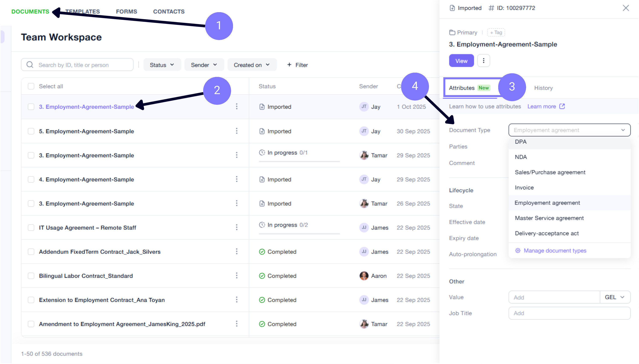Open Manage document types link
The image size is (639, 364).
pyautogui.click(x=551, y=250)
